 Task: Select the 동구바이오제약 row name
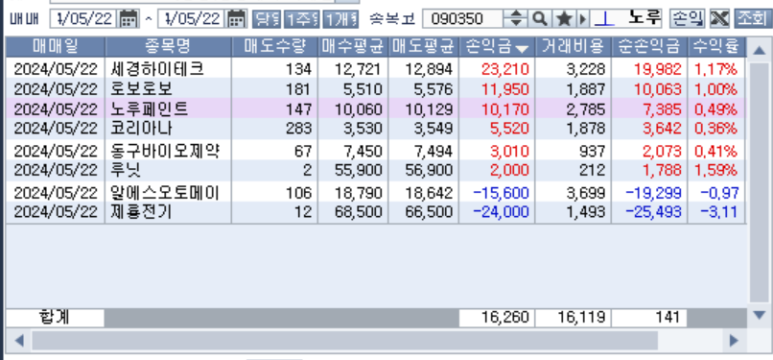(x=165, y=151)
